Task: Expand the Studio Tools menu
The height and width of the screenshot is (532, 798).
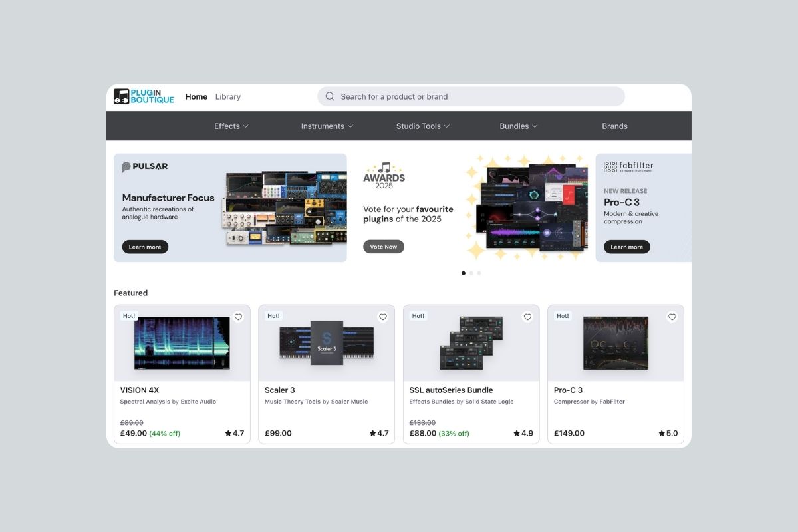Action: [x=423, y=126]
